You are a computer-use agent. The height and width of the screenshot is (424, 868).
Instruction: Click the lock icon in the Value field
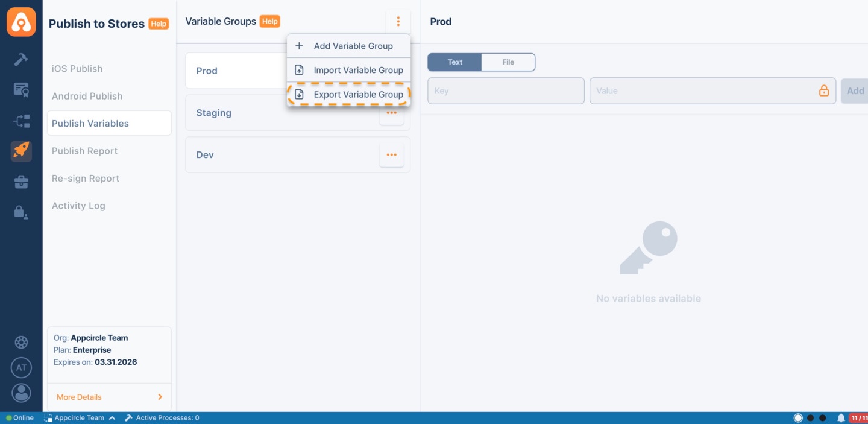pyautogui.click(x=824, y=90)
